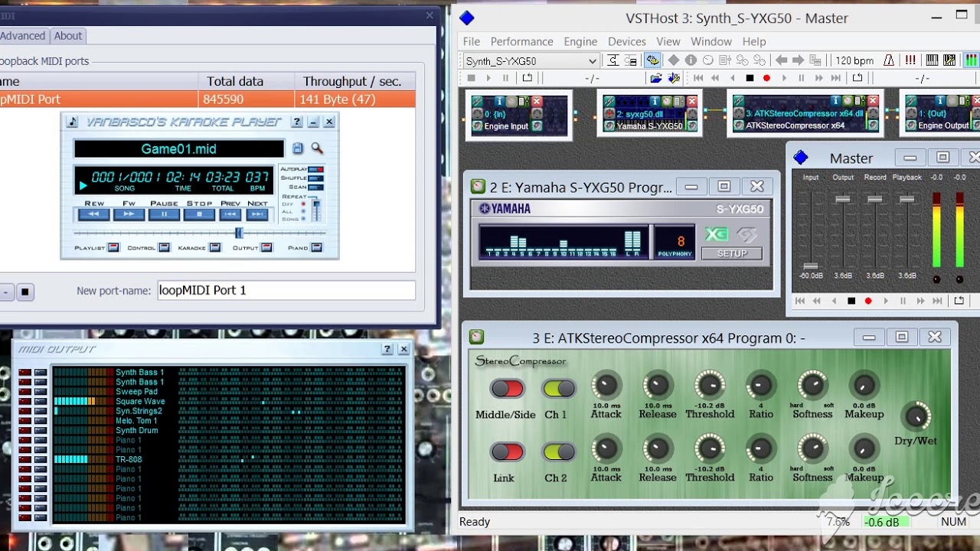The height and width of the screenshot is (551, 980).
Task: Click the New port-name input field
Action: click(x=286, y=290)
